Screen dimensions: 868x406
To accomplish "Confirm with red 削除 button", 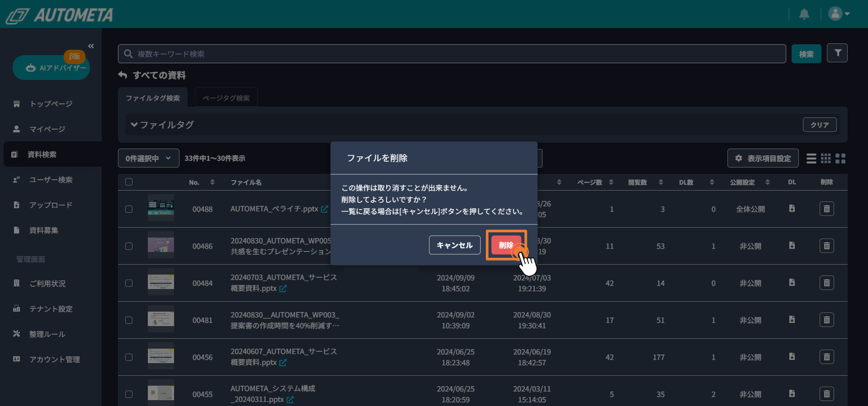I will click(506, 245).
